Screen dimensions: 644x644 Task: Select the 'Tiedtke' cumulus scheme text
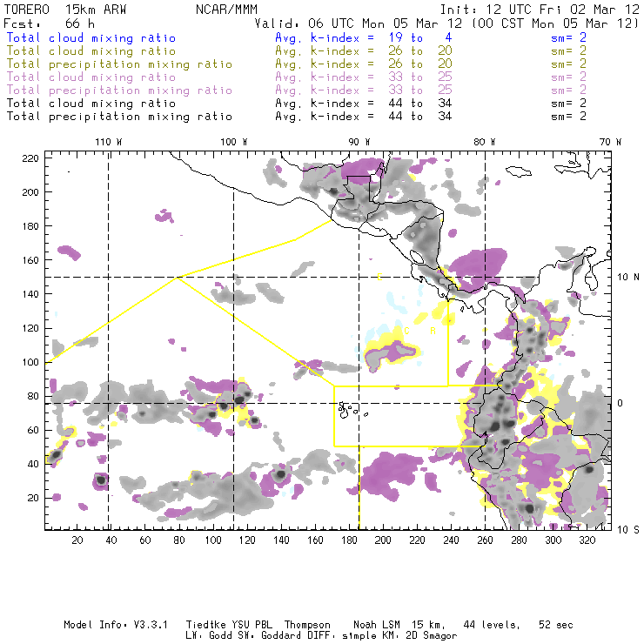point(205,625)
